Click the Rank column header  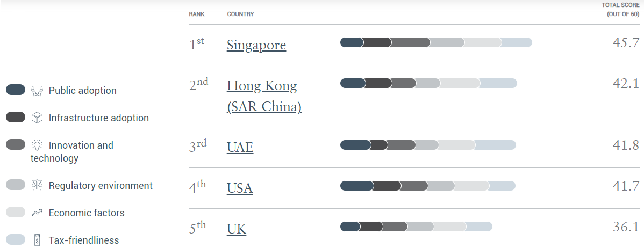[x=197, y=14]
